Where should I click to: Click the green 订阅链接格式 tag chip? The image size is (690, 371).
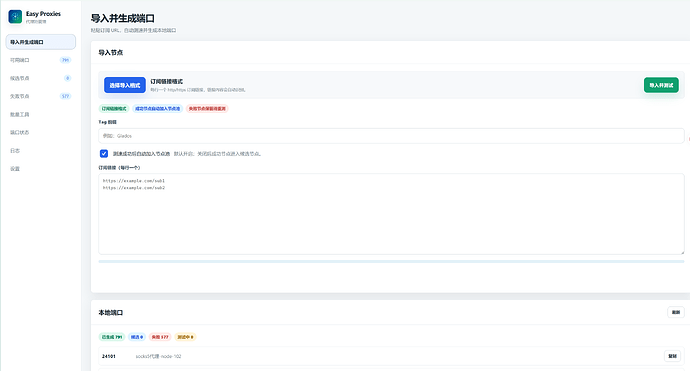(114, 109)
